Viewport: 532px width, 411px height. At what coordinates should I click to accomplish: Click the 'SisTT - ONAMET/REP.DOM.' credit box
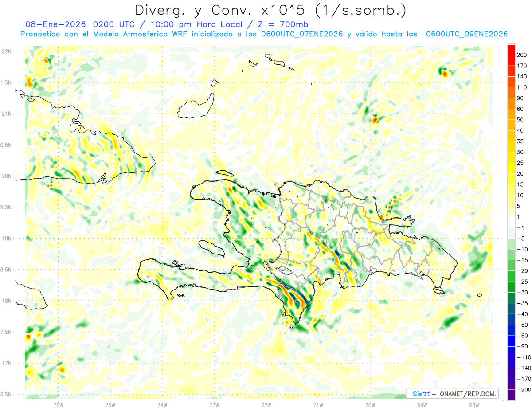pos(452,394)
